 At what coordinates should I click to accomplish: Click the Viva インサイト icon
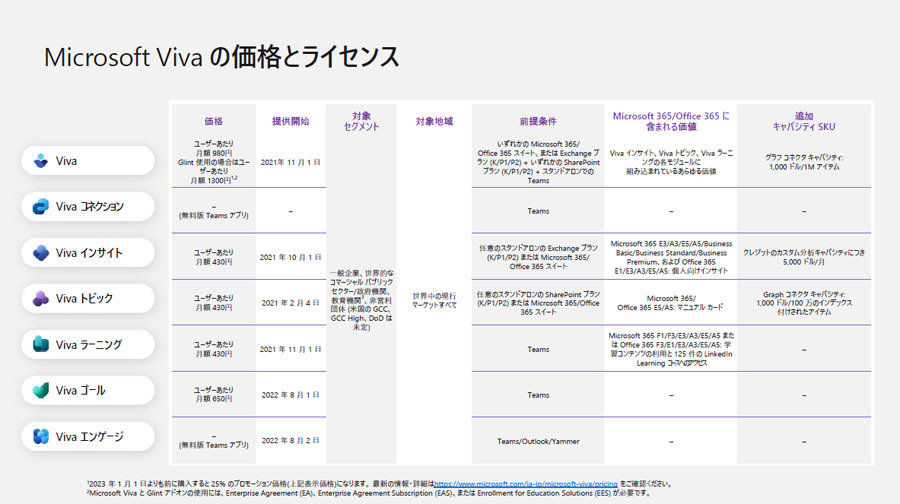click(x=41, y=253)
